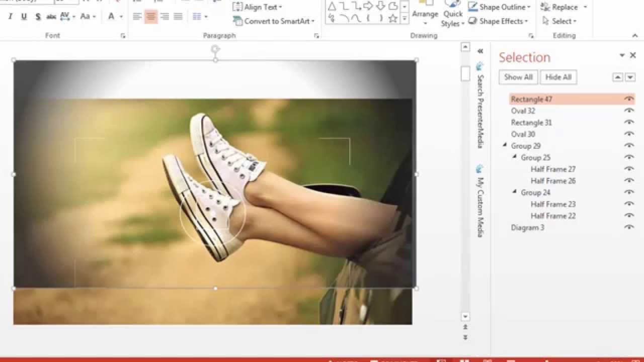Center the paragraph text
This screenshot has width=644, height=362.
coord(150,17)
